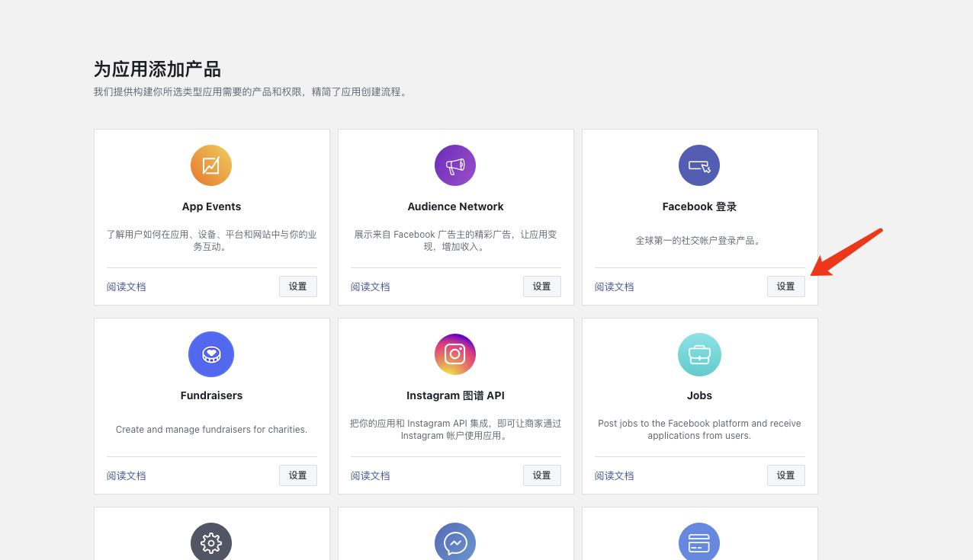The width and height of the screenshot is (973, 560).
Task: Click the Instagram 图谱 API title
Action: click(x=455, y=395)
